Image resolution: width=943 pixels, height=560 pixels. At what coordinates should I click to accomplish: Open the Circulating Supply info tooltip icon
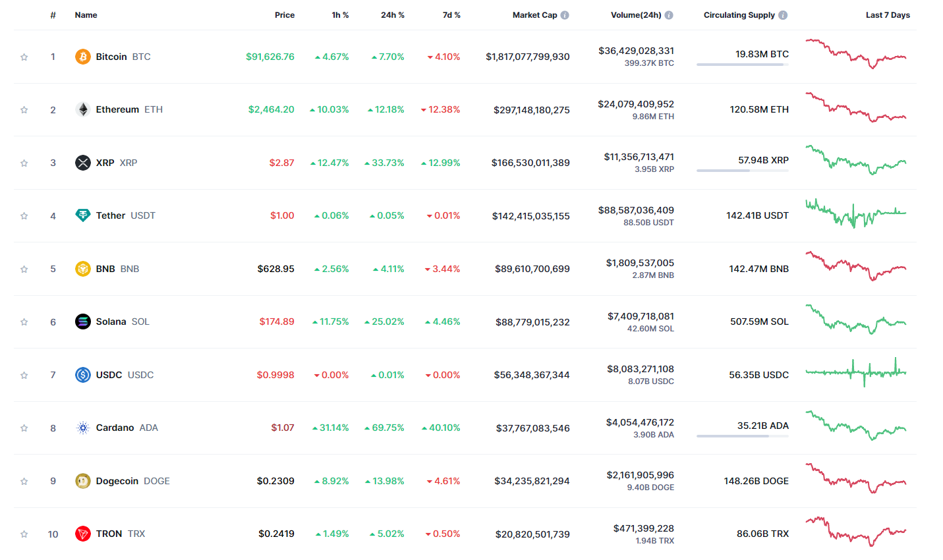click(783, 15)
